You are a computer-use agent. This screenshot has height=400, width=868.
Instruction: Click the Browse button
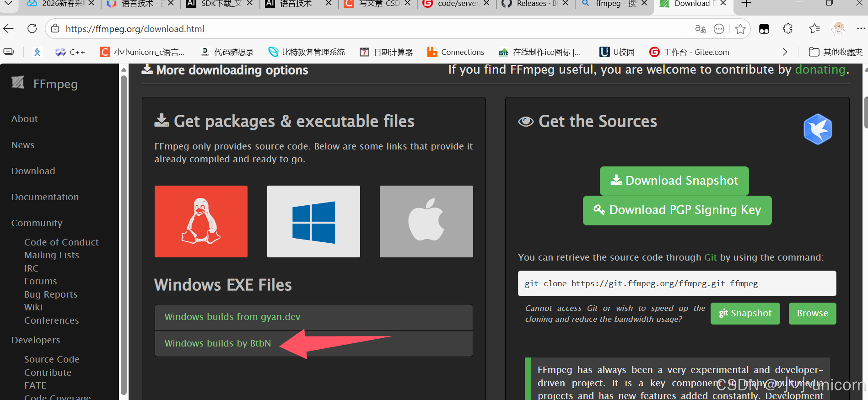point(812,314)
